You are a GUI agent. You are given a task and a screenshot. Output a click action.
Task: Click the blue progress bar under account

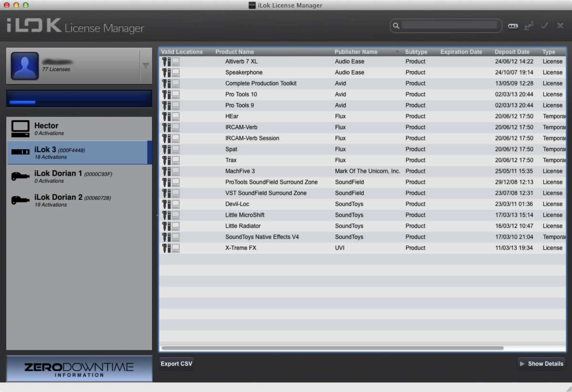79,99
